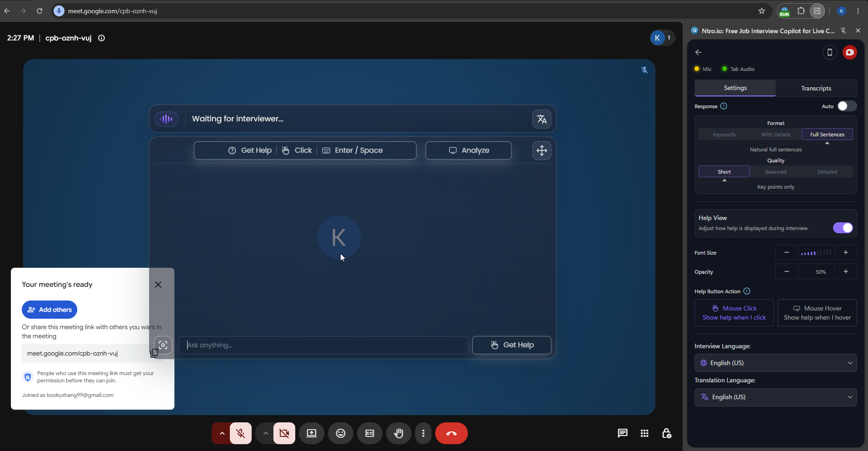868x451 pixels.
Task: Open the host controls lock icon
Action: coord(666,433)
